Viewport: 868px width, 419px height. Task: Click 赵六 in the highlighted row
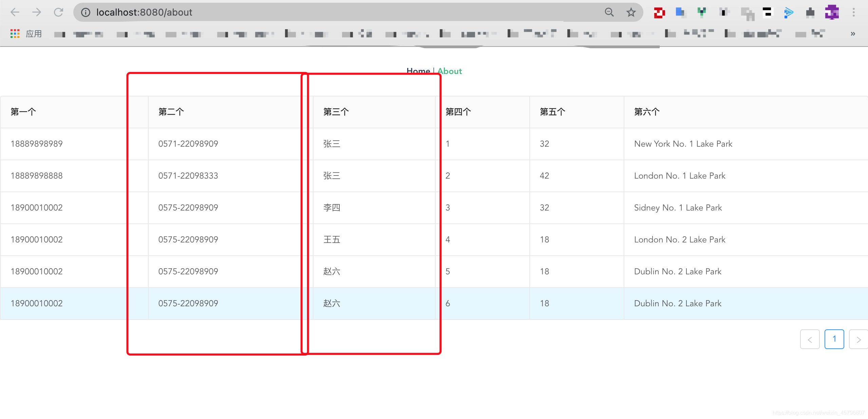pyautogui.click(x=332, y=303)
